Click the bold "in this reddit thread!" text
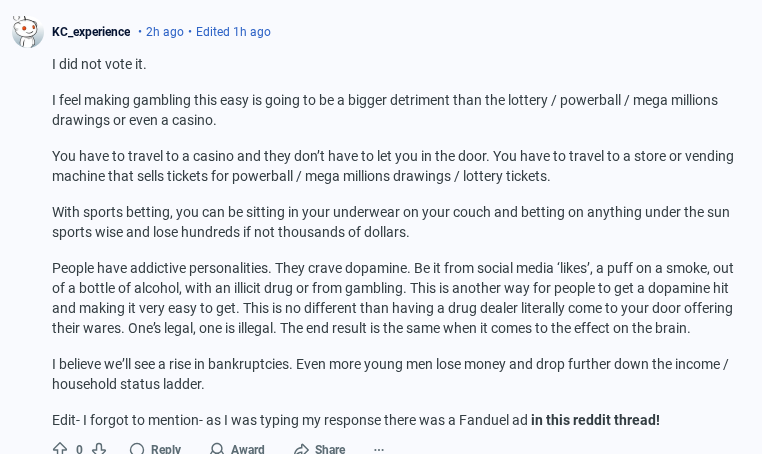This screenshot has height=454, width=762. coord(595,420)
